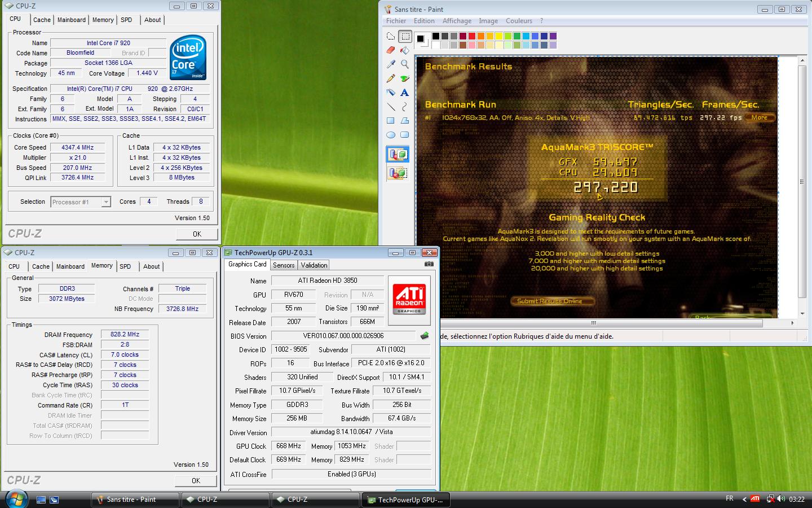Switch to Sensors tab in GPU-Z
The height and width of the screenshot is (508, 812).
[x=284, y=265]
